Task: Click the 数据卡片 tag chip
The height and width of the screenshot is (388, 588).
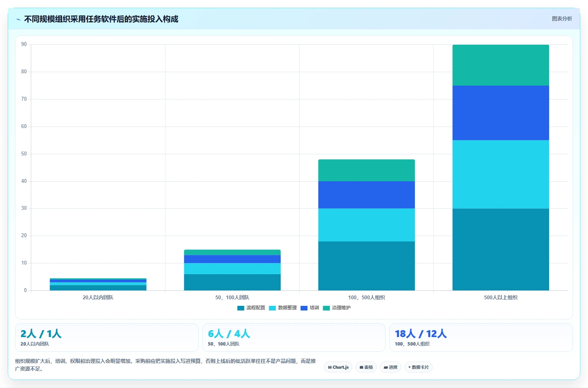Action: 418,367
